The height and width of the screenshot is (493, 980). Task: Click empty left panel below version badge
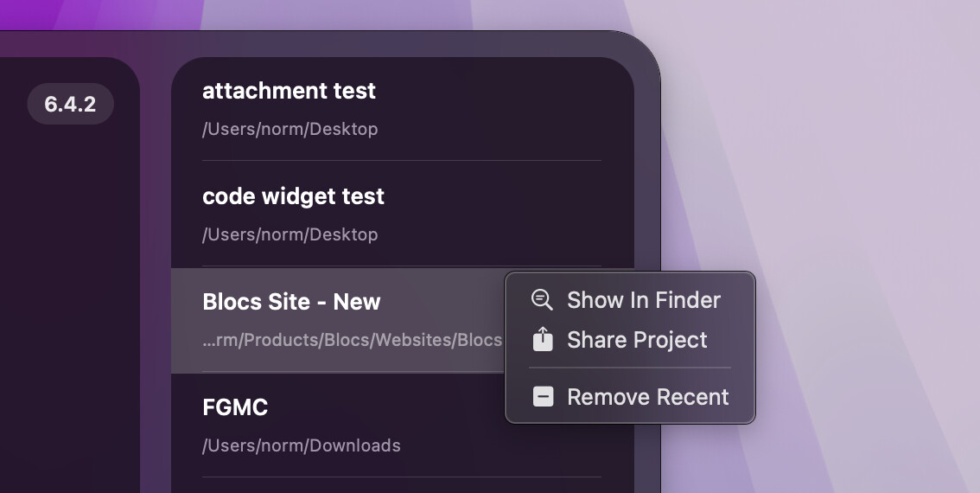(69, 303)
